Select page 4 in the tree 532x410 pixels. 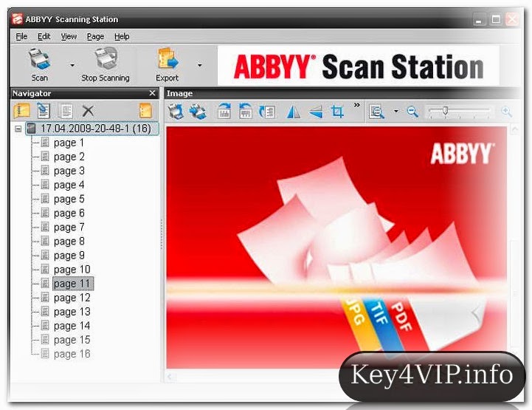pyautogui.click(x=69, y=185)
